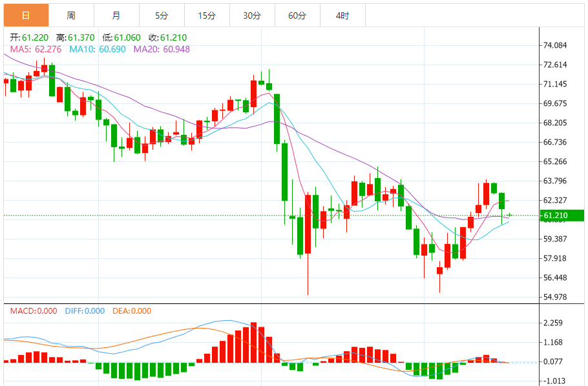Click the 2.259 MACD axis label
This screenshot has height=386, width=588.
[x=553, y=323]
